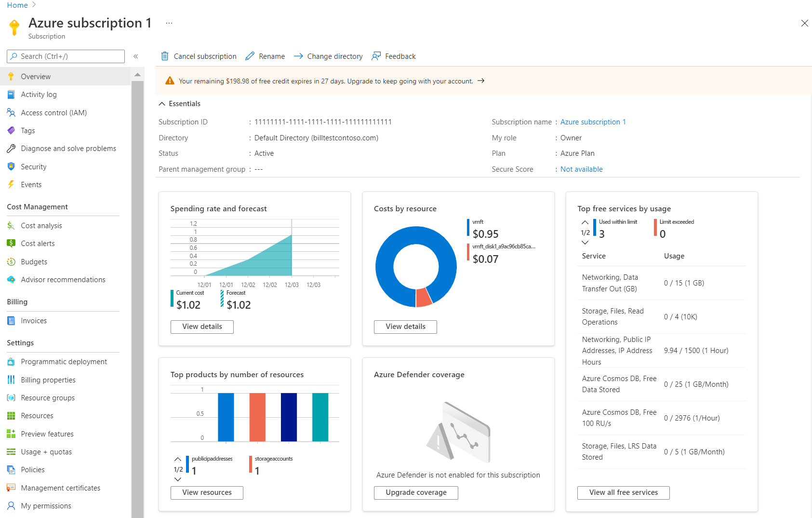Viewport: 812px width, 518px height.
Task: Open the Azure subscription 1 link
Action: tap(593, 122)
